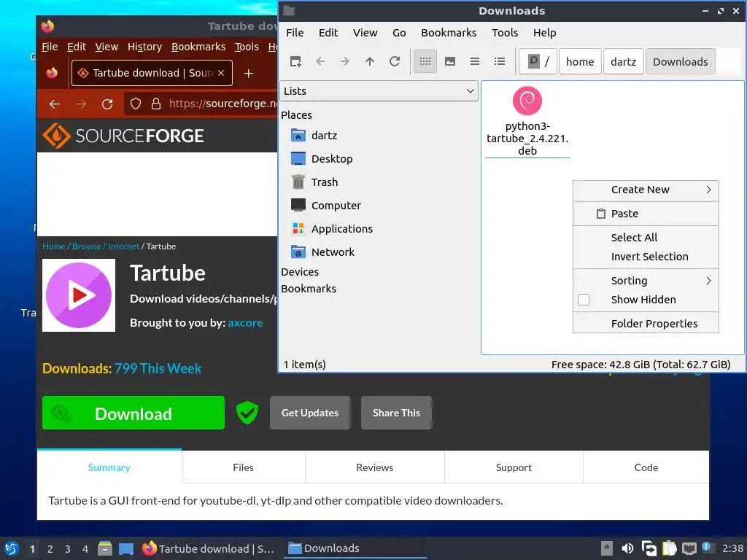Open the clipboard manager tray icon
747x560 pixels.
pos(670,548)
